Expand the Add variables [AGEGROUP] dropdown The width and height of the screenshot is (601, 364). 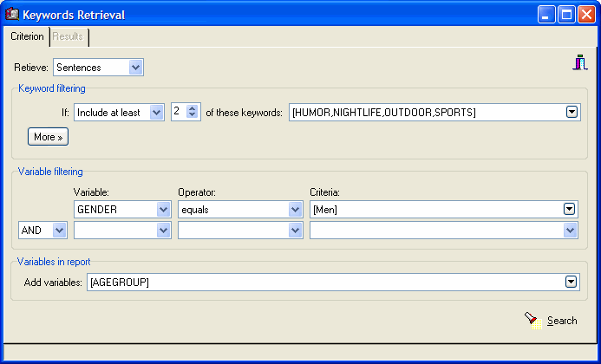(x=572, y=282)
